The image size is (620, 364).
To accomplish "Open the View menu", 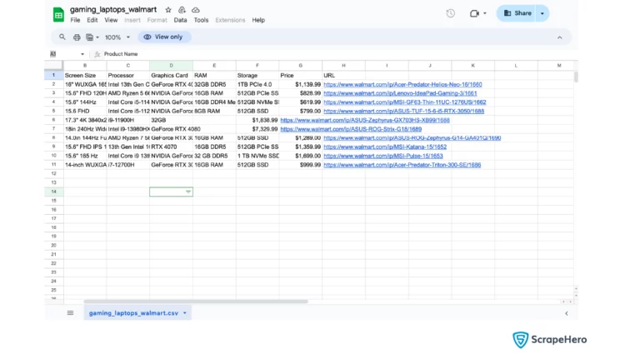I will click(x=111, y=20).
